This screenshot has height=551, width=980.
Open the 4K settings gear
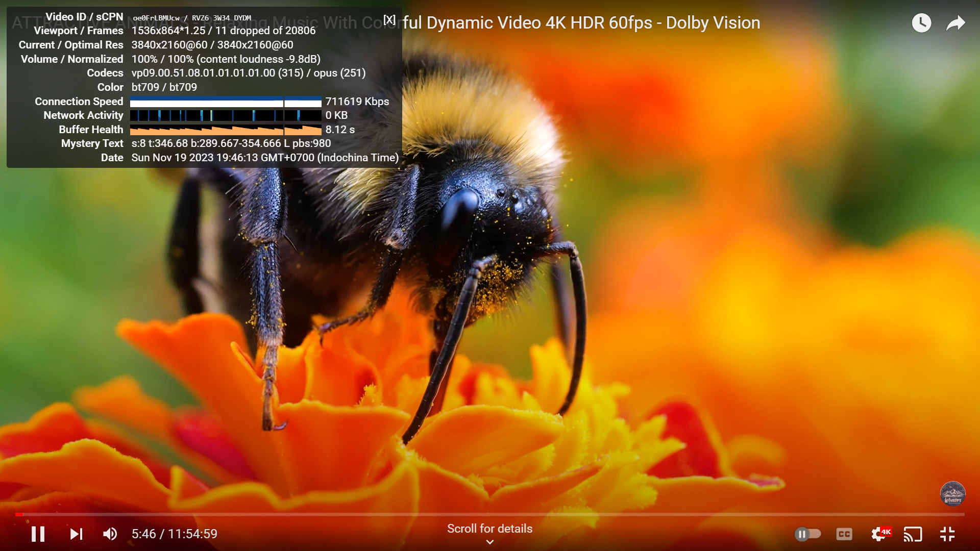coord(880,534)
